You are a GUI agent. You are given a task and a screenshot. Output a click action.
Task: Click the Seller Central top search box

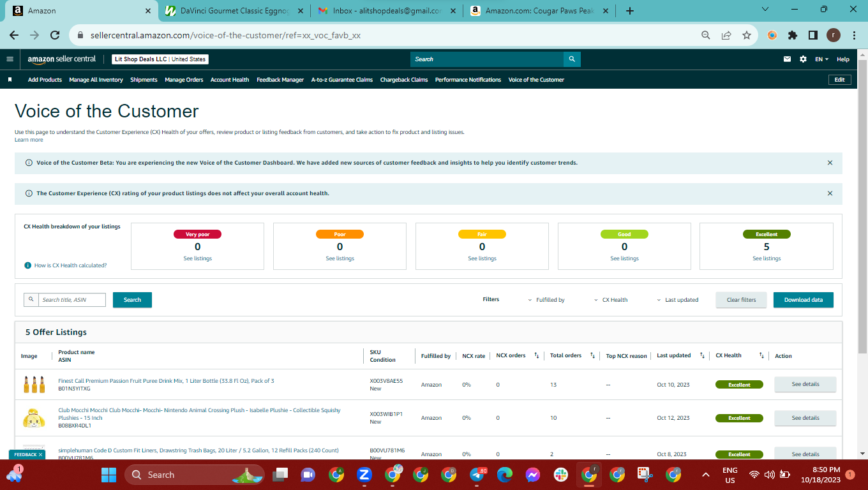(487, 59)
